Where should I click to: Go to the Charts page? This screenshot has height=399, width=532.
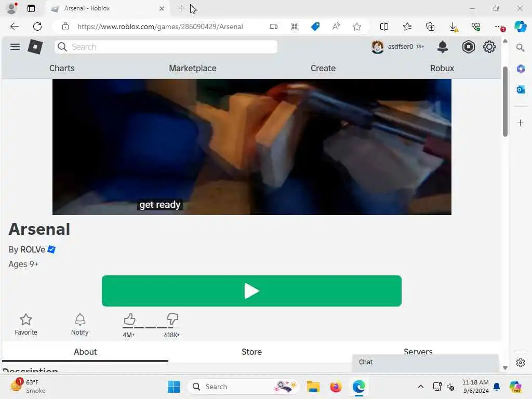(62, 68)
